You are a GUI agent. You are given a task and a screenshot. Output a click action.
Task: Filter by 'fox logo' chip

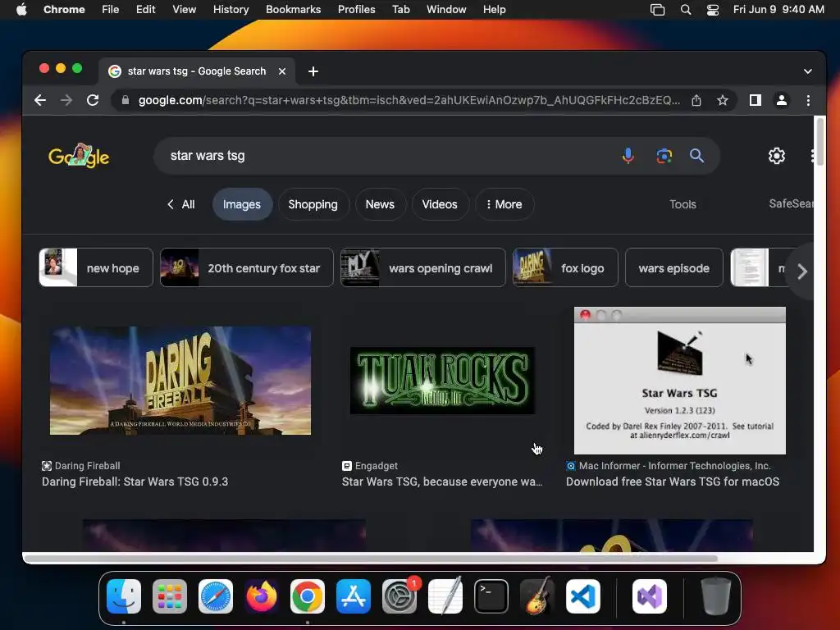564,268
